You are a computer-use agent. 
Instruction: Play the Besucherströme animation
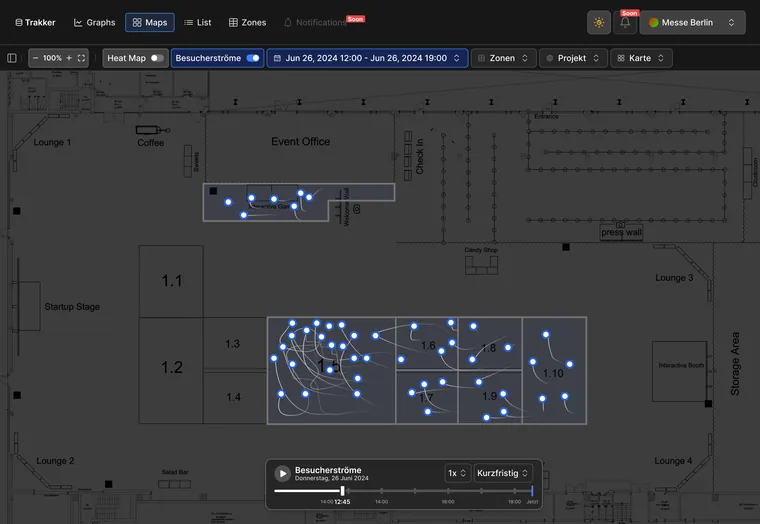[x=282, y=473]
